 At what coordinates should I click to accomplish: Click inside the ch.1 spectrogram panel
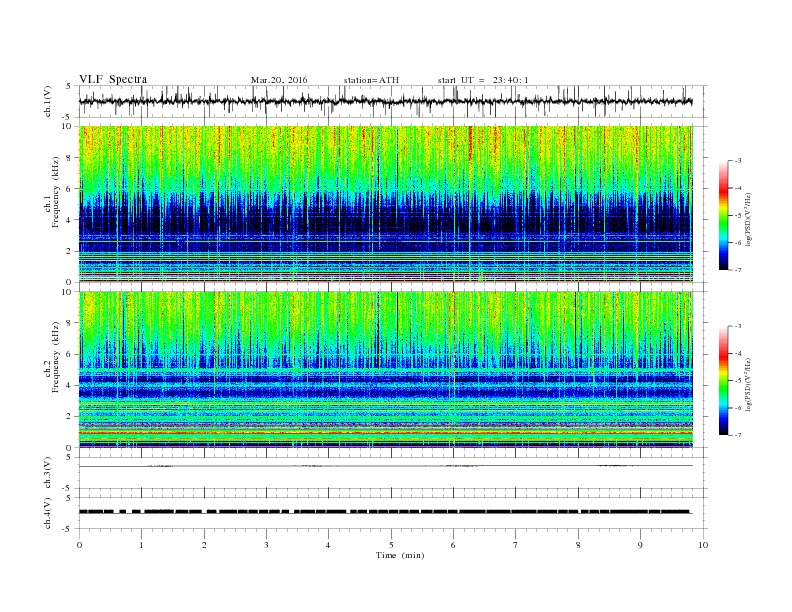click(x=385, y=204)
